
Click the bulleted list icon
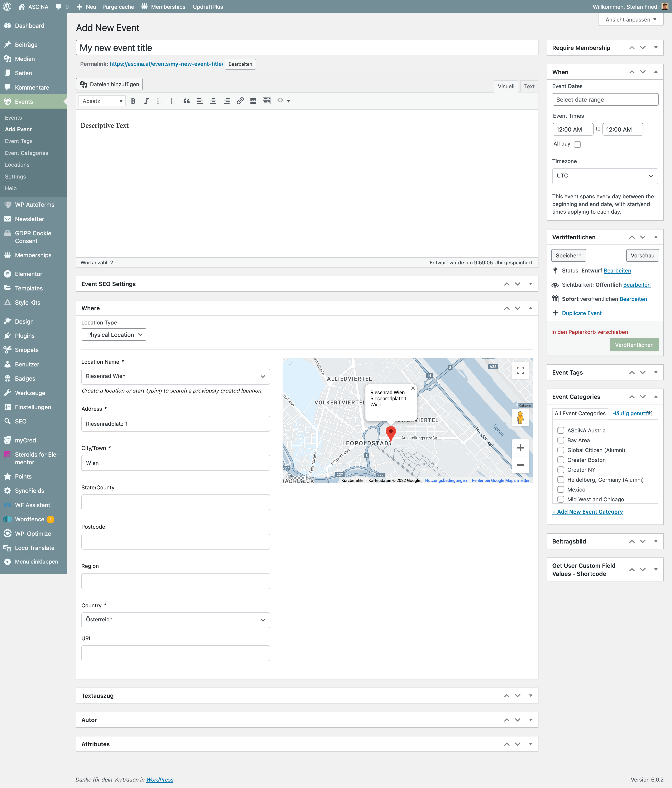point(160,101)
